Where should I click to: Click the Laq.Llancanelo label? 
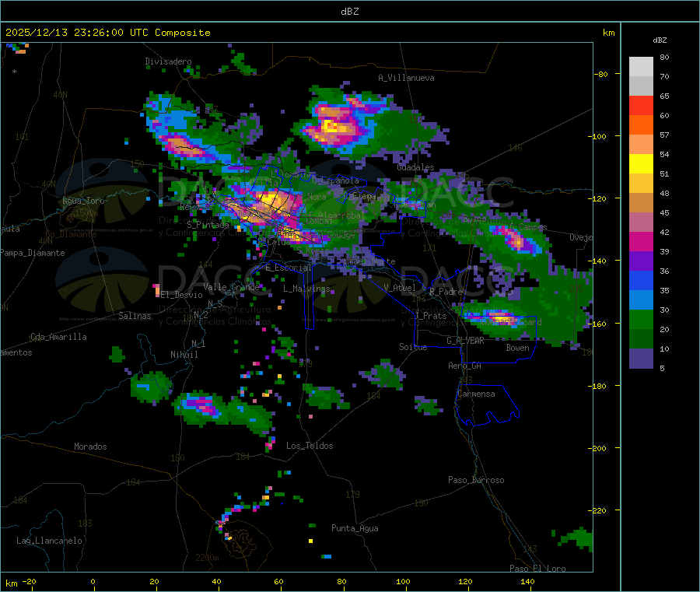tap(49, 541)
